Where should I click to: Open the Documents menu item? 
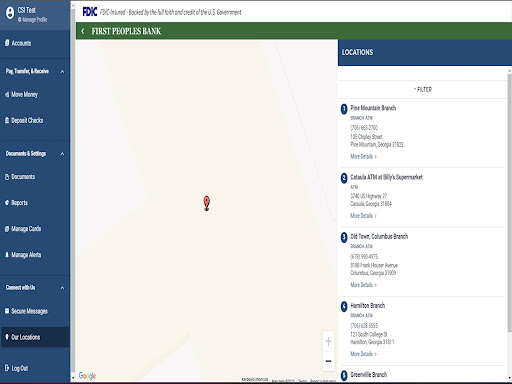[35, 177]
